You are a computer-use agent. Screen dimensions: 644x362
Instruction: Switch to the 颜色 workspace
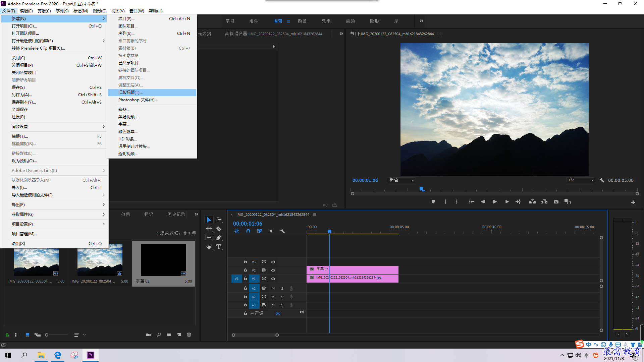[x=302, y=21]
